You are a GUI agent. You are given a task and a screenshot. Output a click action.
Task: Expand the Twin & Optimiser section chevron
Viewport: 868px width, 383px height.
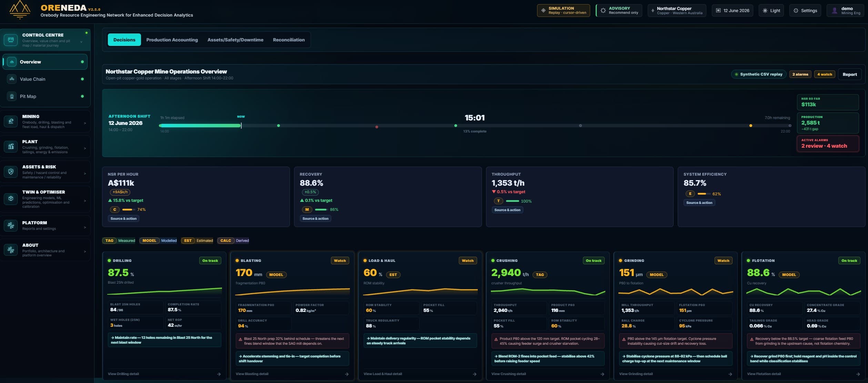click(85, 200)
